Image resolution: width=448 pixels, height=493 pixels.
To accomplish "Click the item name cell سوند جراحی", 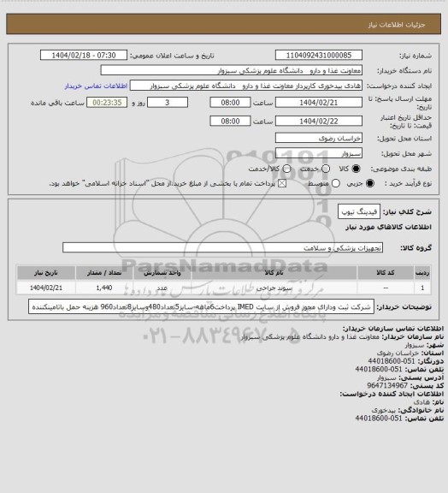I will coord(274,288).
